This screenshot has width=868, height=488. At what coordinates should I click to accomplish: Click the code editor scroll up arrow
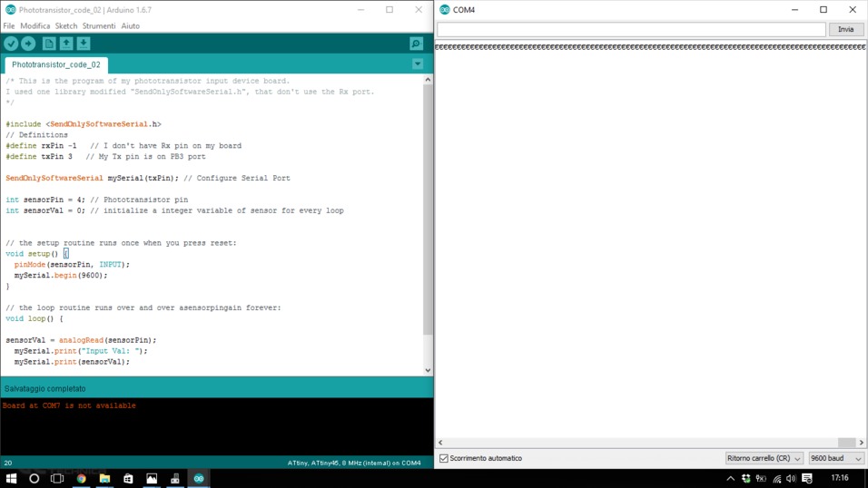428,80
